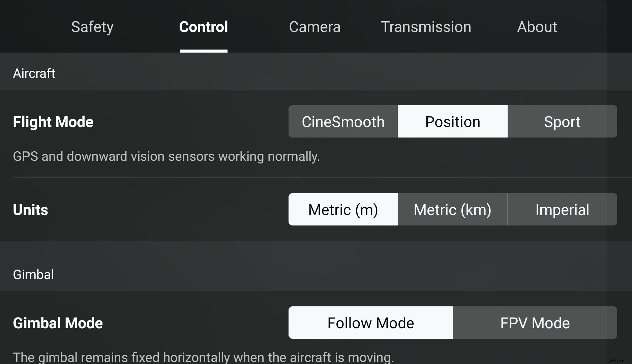This screenshot has width=632, height=364.
Task: Switch to the Transmission tab
Action: coord(426,27)
